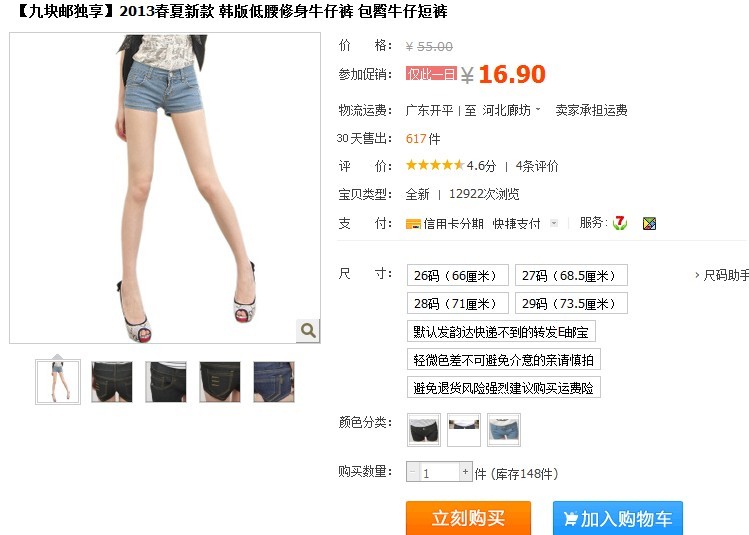
Task: Select the blue denim color swatch
Action: (x=504, y=430)
